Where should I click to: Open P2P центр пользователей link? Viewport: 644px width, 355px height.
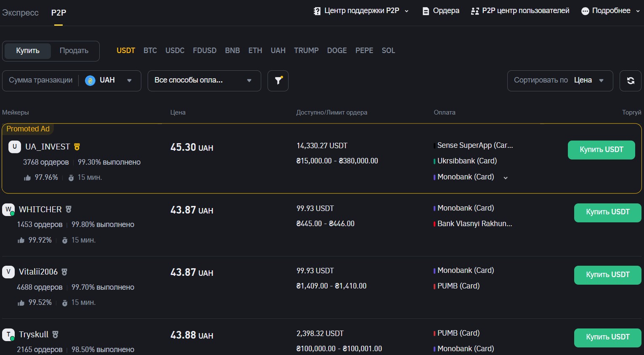click(x=525, y=11)
